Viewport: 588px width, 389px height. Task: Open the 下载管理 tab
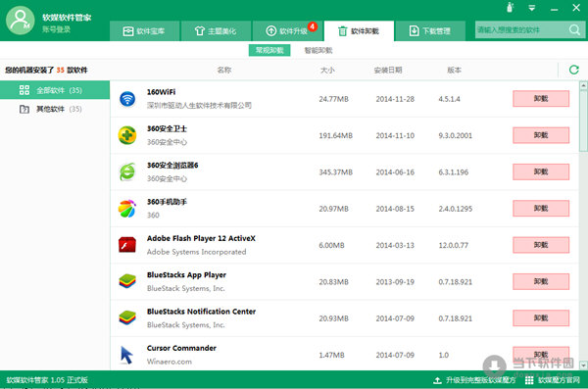click(x=430, y=30)
